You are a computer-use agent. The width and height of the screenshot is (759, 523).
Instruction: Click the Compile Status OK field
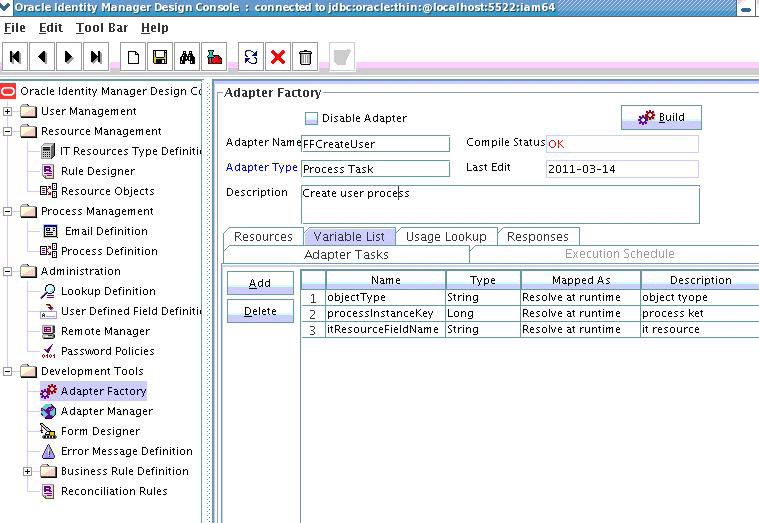point(622,144)
